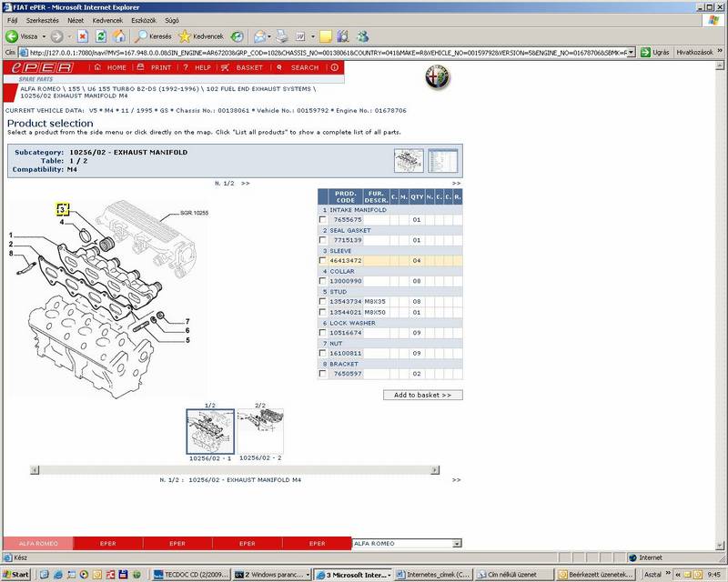Select thumbnail 10256/02 - 1
This screenshot has height=582, width=728.
[210, 432]
